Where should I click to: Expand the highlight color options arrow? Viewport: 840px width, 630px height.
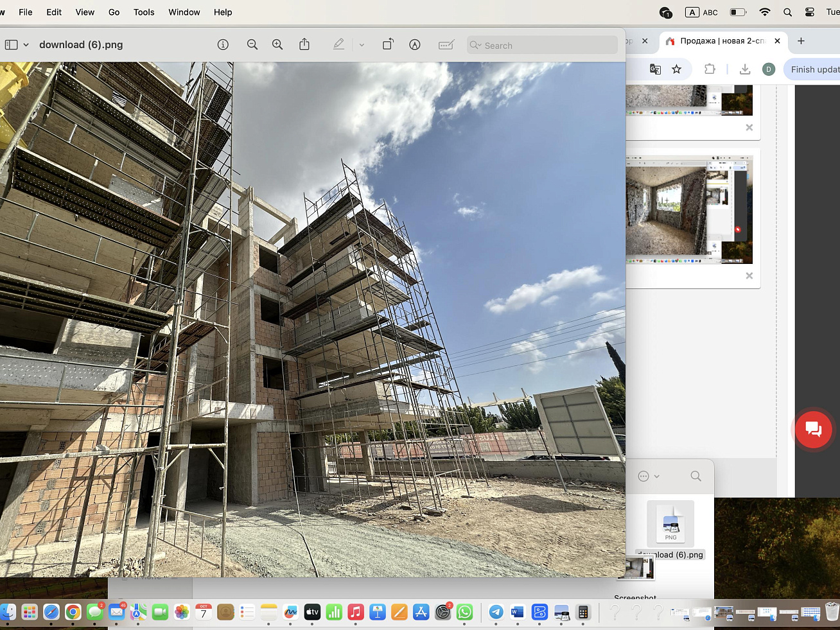[x=362, y=45]
